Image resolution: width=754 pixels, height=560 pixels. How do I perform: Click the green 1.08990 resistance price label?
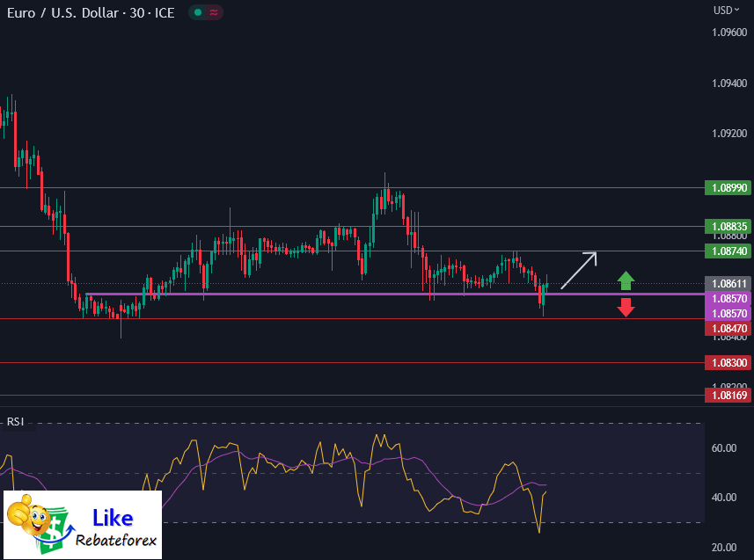728,187
